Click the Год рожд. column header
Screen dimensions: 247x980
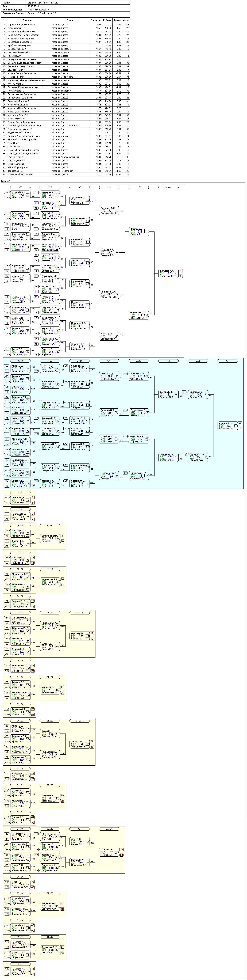pyautogui.click(x=96, y=20)
